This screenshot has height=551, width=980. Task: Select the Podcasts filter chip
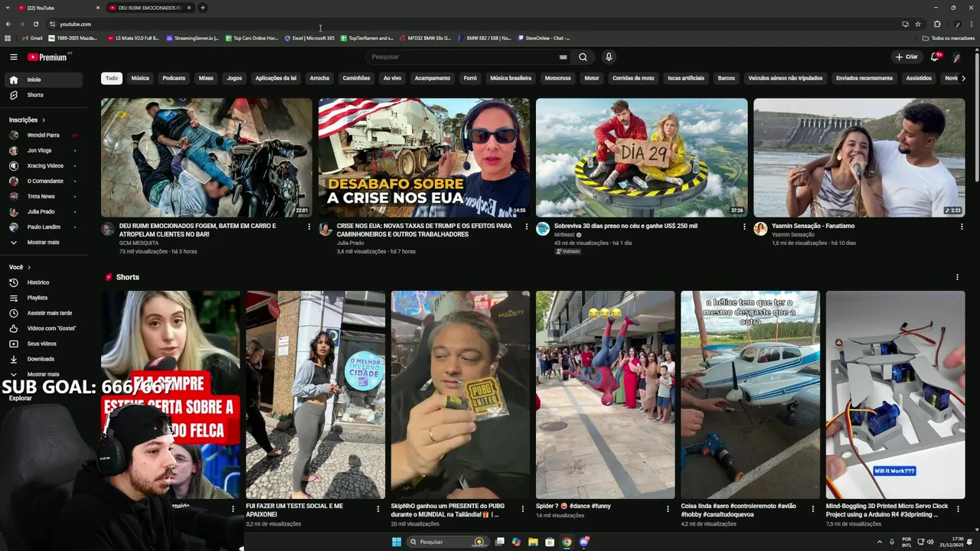click(x=174, y=78)
